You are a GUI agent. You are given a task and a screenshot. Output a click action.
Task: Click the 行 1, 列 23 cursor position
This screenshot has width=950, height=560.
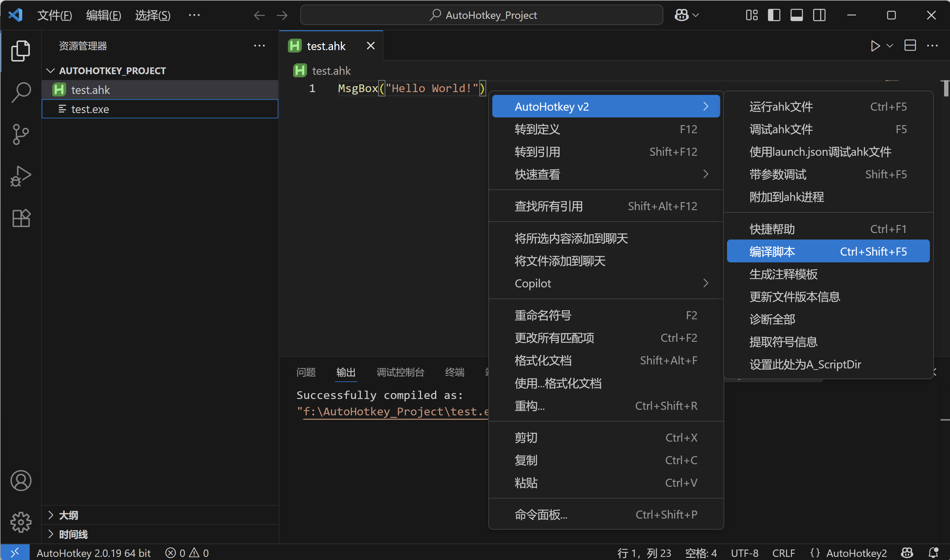644,553
